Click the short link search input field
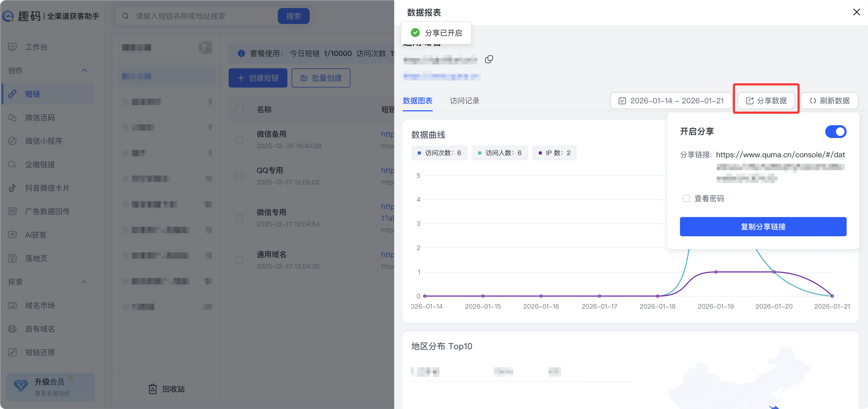 coord(202,16)
